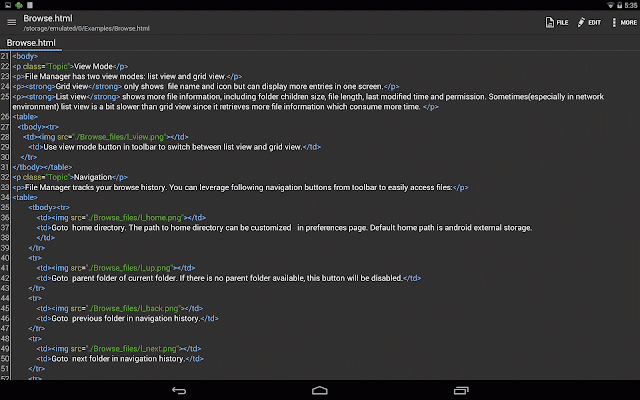Tap the Android home button

click(x=320, y=391)
